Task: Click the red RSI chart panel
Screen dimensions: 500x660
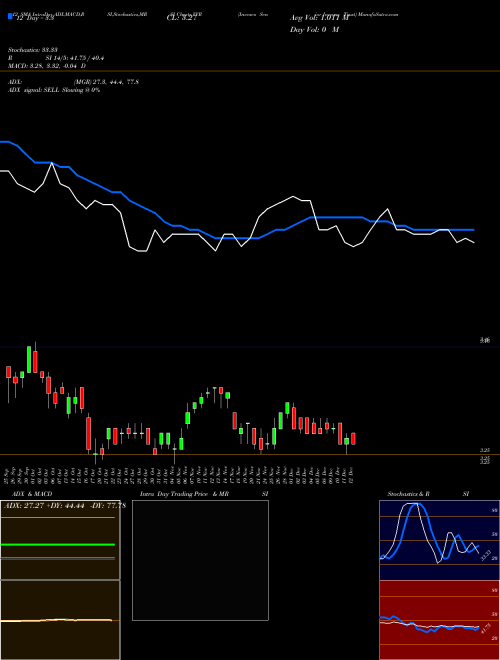Action: click(x=439, y=620)
